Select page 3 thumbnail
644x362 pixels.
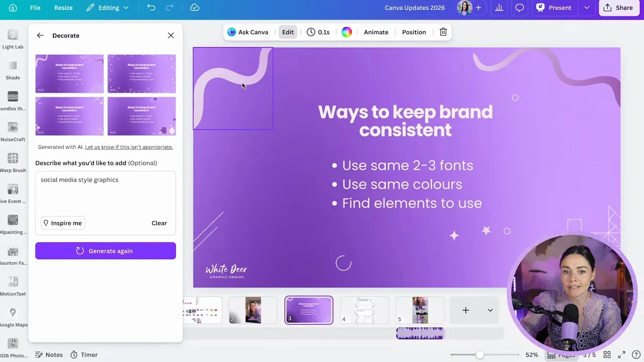coord(309,310)
